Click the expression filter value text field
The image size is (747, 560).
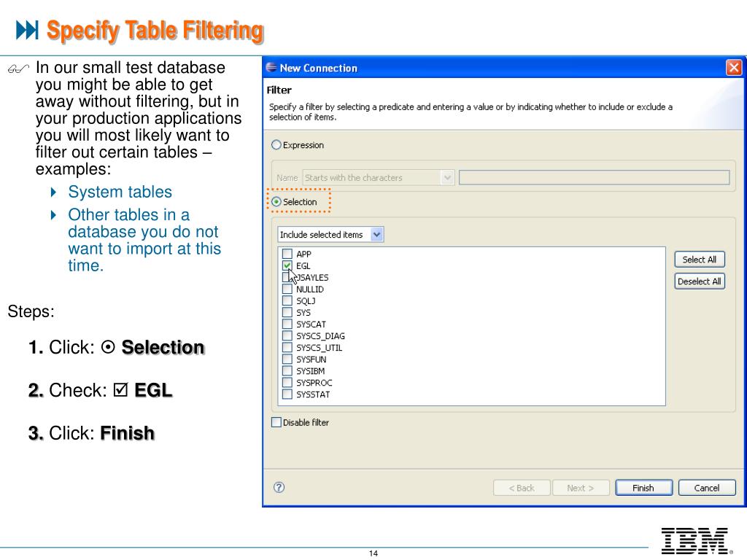pyautogui.click(x=594, y=177)
